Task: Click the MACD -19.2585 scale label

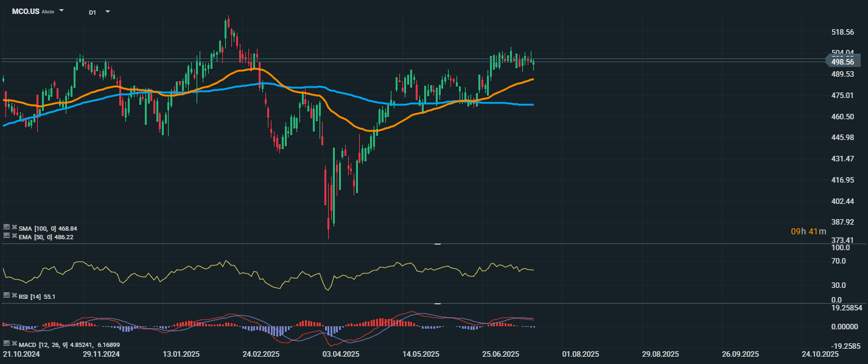Action: [847, 345]
